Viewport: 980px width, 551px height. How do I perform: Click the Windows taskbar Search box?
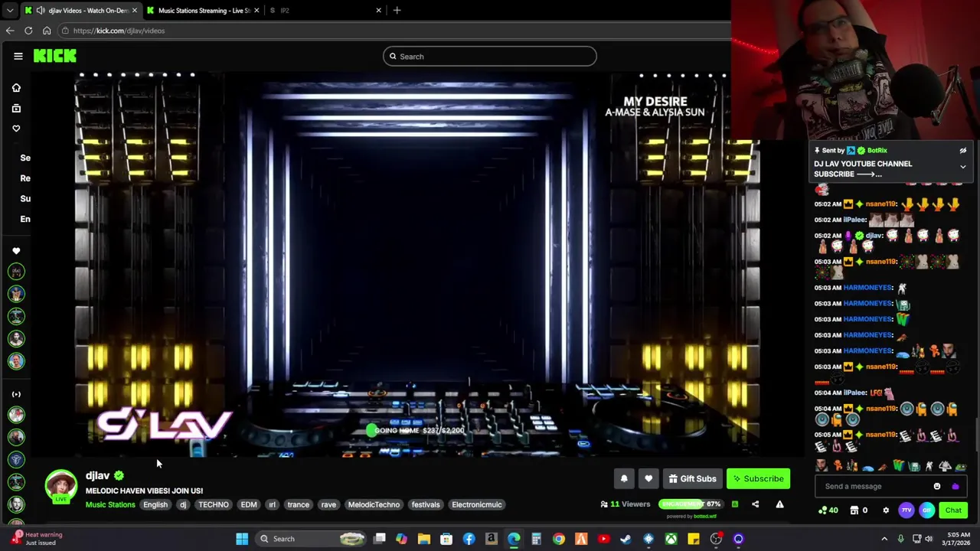pos(312,539)
